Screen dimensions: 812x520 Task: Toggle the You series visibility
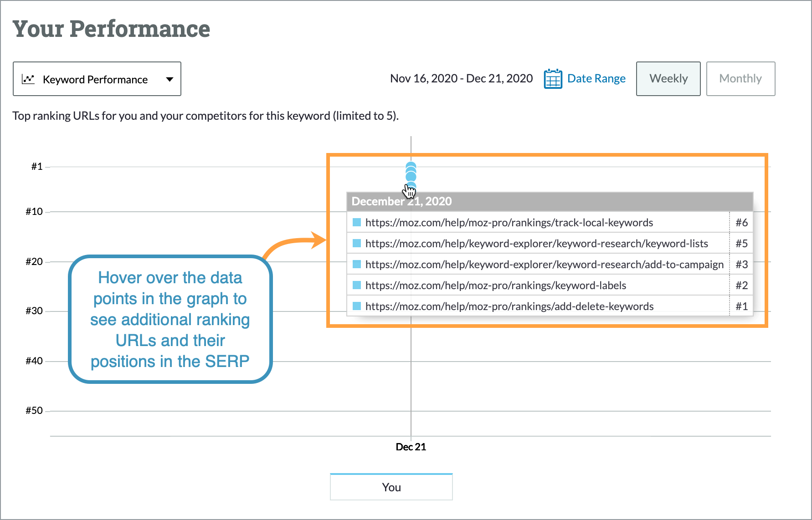click(391, 487)
